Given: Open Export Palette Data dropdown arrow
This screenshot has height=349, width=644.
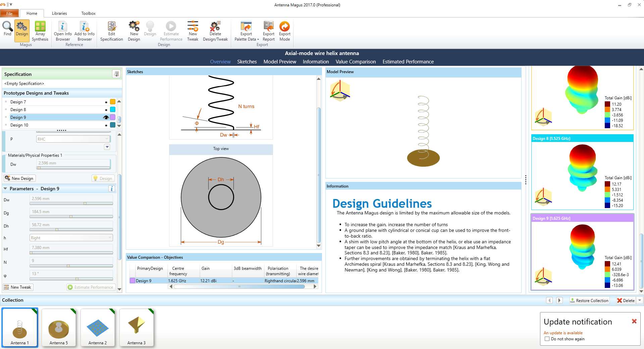Looking at the screenshot, I should [x=258, y=39].
